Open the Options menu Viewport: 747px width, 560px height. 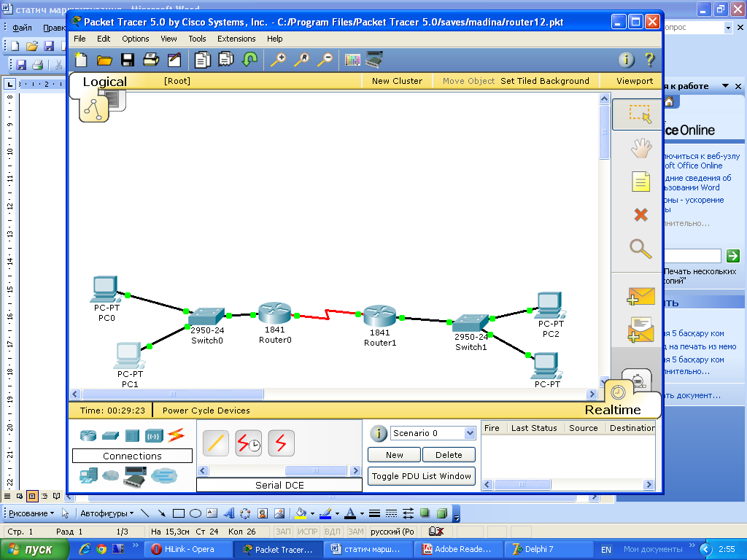[135, 39]
